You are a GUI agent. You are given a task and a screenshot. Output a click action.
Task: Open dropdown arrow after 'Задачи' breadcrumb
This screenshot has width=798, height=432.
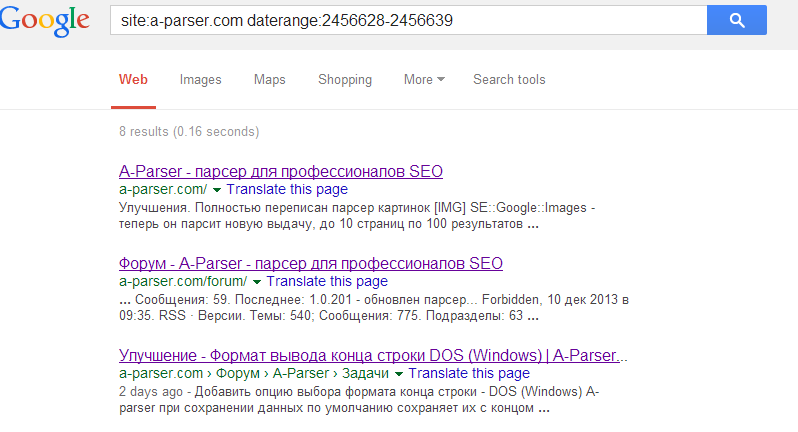tap(398, 375)
